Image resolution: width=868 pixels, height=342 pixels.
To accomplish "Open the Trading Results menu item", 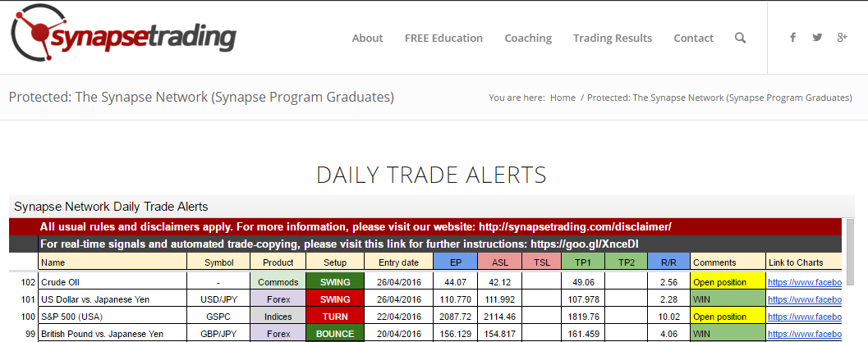I will click(x=613, y=38).
